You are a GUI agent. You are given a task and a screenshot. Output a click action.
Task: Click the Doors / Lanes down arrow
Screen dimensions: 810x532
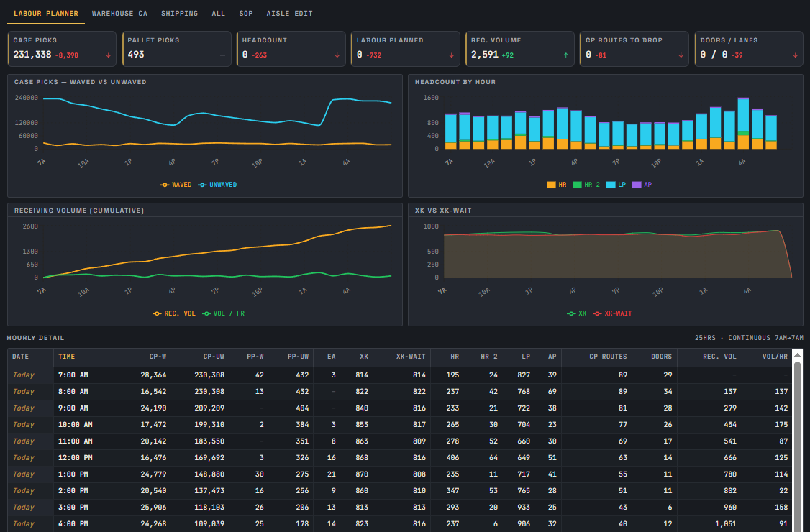795,55
